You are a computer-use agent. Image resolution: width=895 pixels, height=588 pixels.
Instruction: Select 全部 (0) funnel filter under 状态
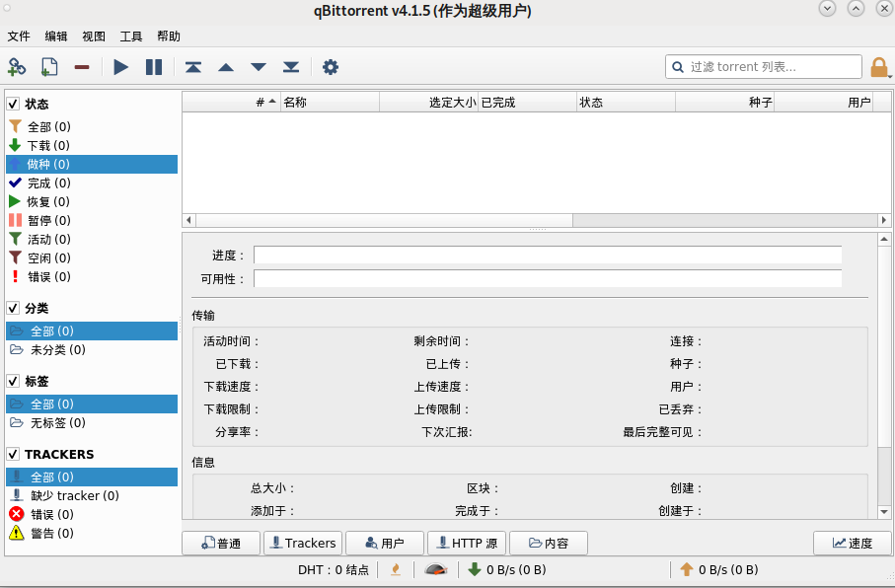coord(92,126)
